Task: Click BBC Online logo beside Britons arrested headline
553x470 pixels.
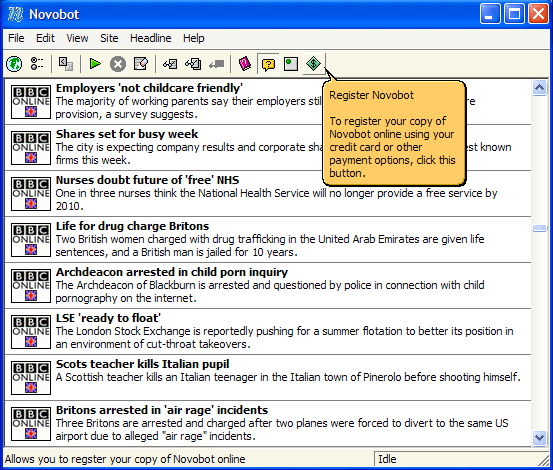Action: (x=31, y=424)
